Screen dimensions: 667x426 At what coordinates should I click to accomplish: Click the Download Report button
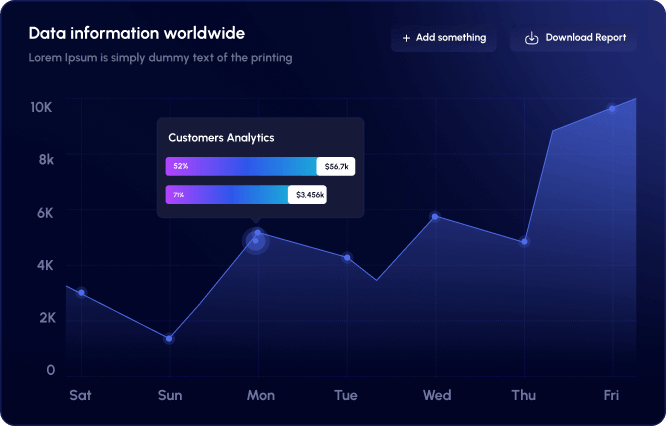pos(573,38)
